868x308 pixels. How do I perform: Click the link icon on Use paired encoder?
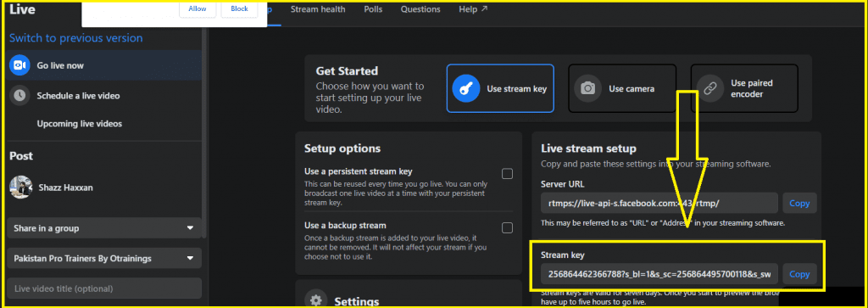click(x=709, y=88)
